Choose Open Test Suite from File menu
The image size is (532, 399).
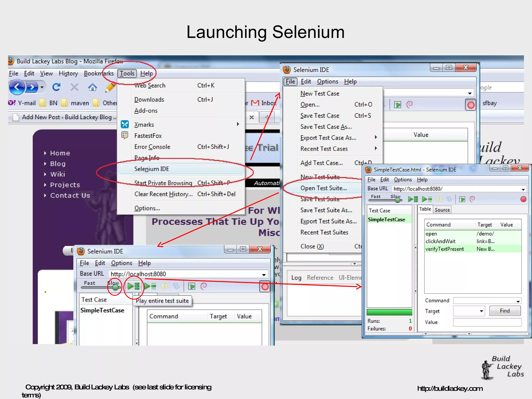coord(324,188)
